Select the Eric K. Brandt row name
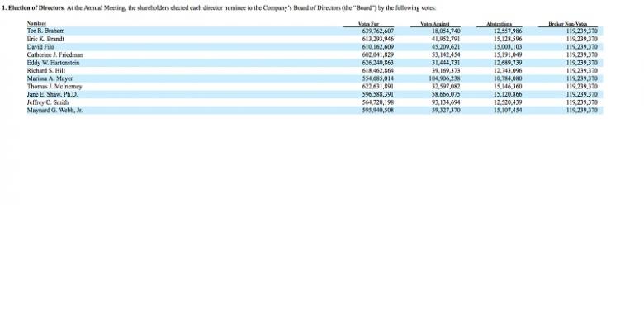The width and height of the screenshot is (644, 322). tap(45, 39)
